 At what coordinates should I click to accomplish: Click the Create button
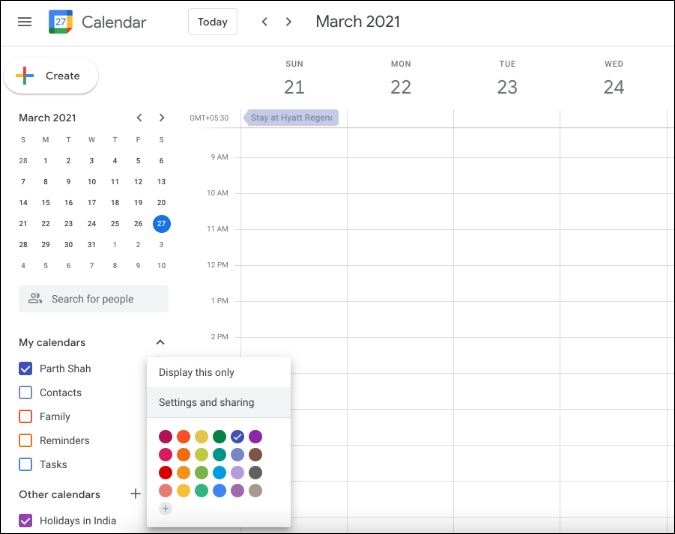(51, 76)
